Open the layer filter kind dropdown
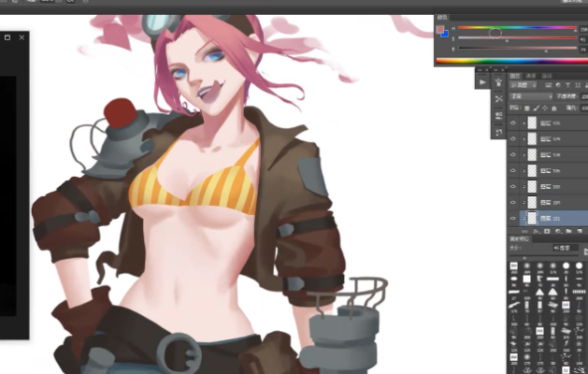This screenshot has width=588, height=374. [x=523, y=85]
